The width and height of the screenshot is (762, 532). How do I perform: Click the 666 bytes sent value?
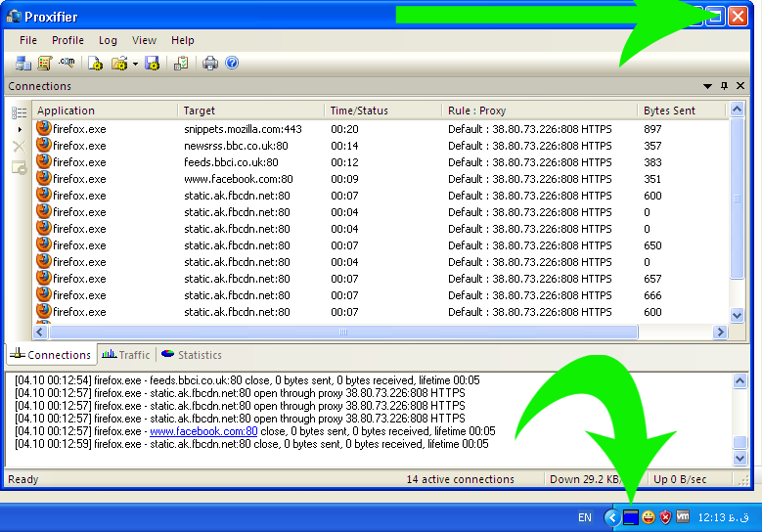pyautogui.click(x=652, y=295)
